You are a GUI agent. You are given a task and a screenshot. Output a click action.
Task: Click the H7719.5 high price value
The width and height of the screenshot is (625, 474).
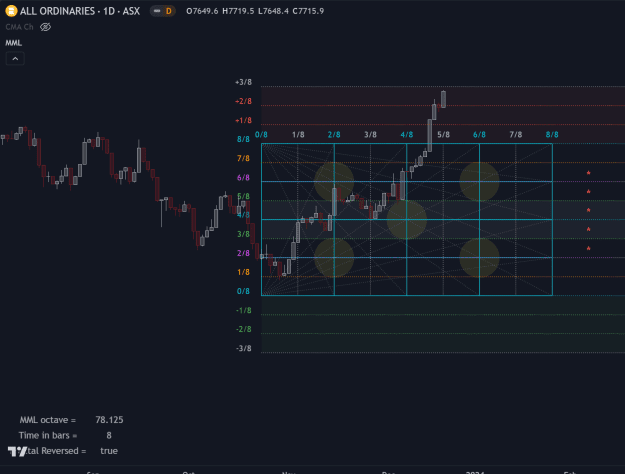(238, 11)
